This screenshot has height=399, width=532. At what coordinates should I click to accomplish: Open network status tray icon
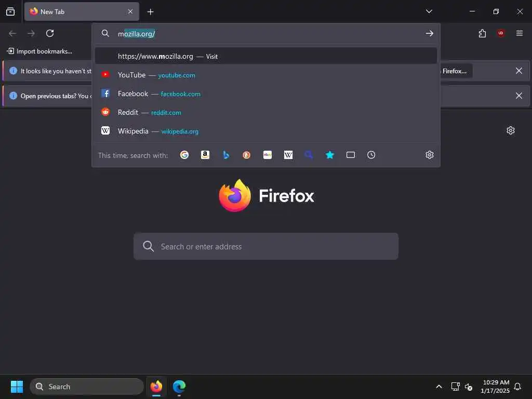point(455,387)
